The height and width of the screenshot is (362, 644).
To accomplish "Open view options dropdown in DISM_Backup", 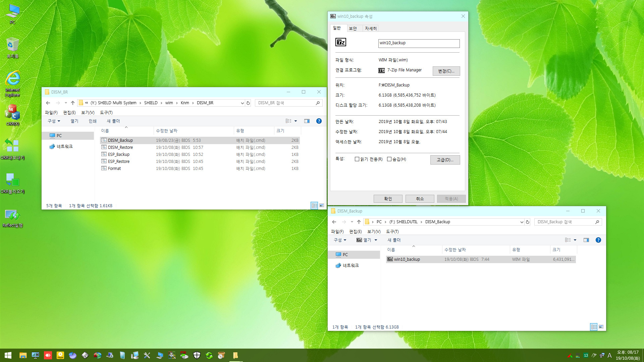I will [575, 240].
